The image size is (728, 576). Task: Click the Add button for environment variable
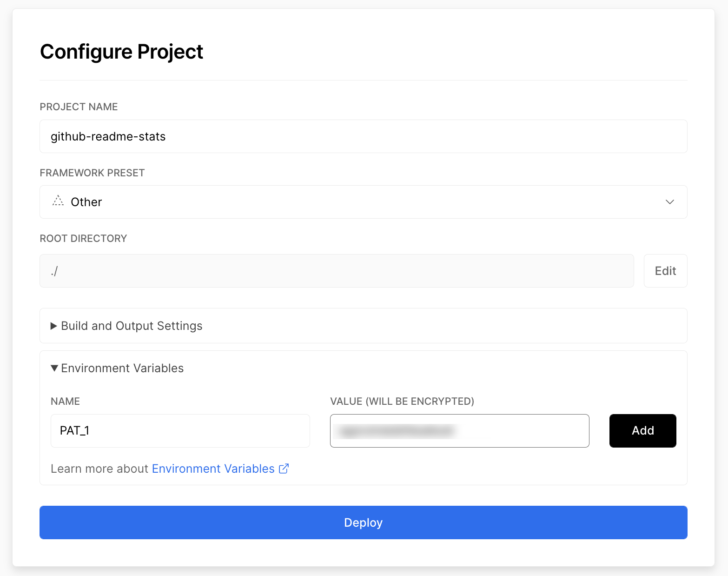coord(642,431)
